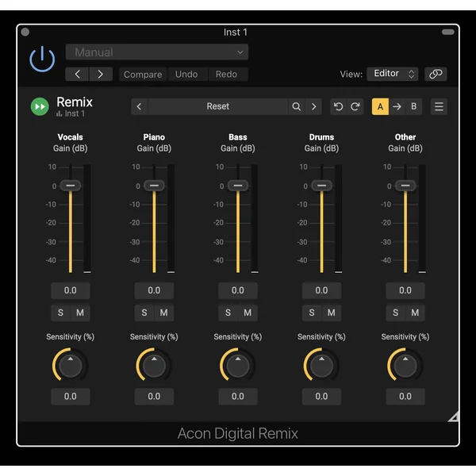Select previous preset beside Reset
Viewport: 476px width, 476px height.
[140, 106]
